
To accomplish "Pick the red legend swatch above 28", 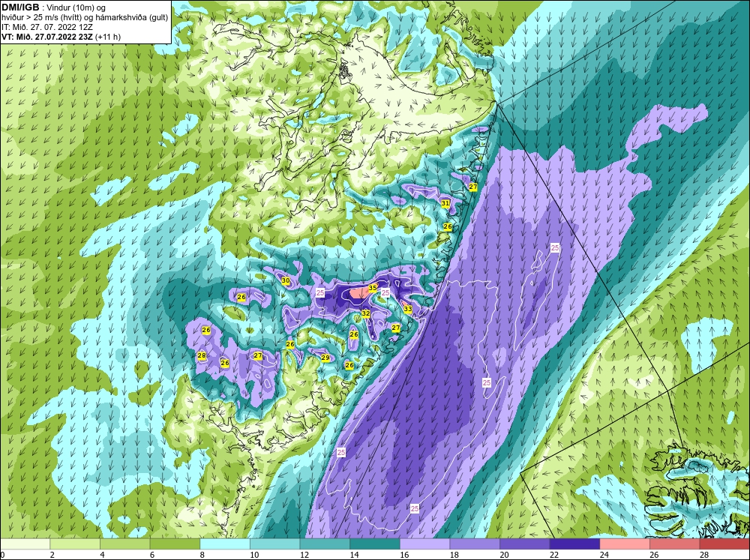I will pos(724,544).
